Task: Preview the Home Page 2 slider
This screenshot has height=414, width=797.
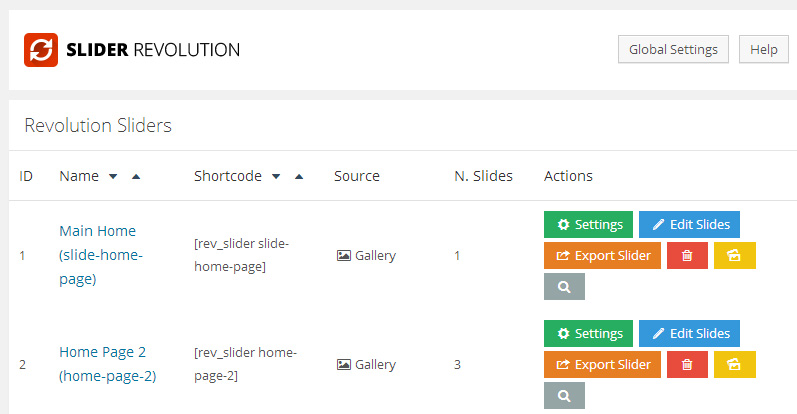Action: coord(564,395)
